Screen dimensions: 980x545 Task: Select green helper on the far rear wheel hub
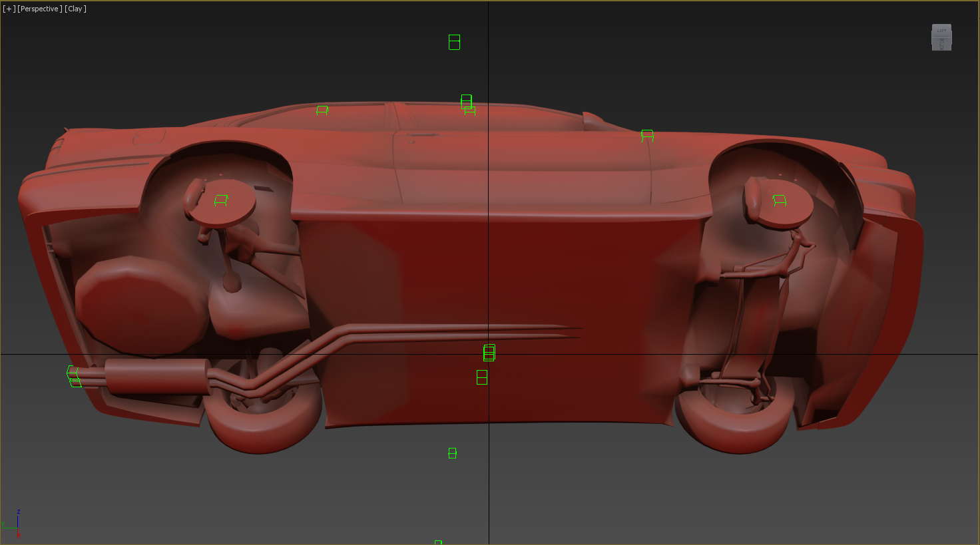click(221, 200)
